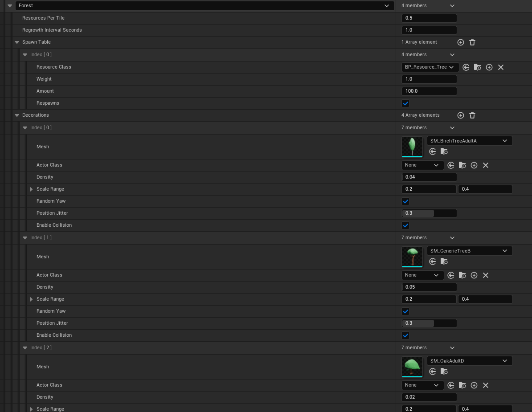Clear Actor Class under Decorations Index 1

pos(486,275)
